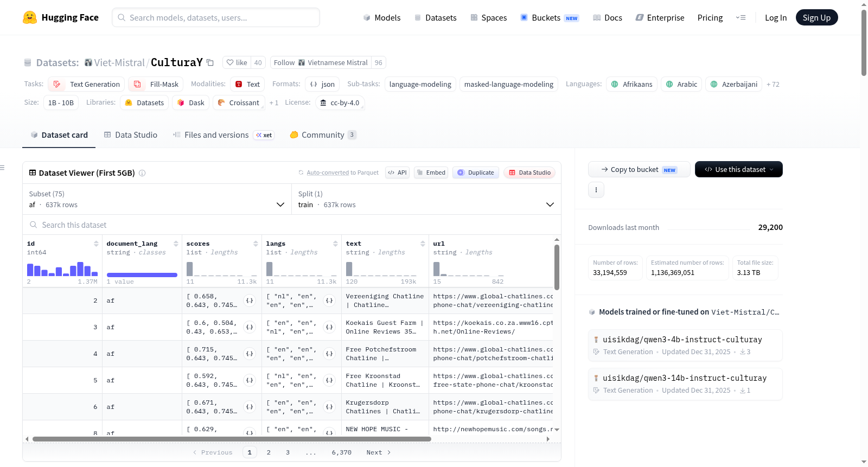This screenshot has width=868, height=467.
Task: Open the Split train dropdown
Action: click(426, 199)
